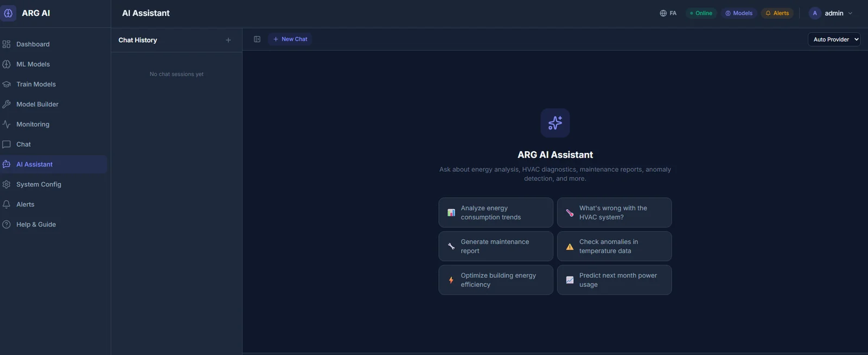868x355 pixels.
Task: Open the Models badge in header
Action: pos(739,13)
